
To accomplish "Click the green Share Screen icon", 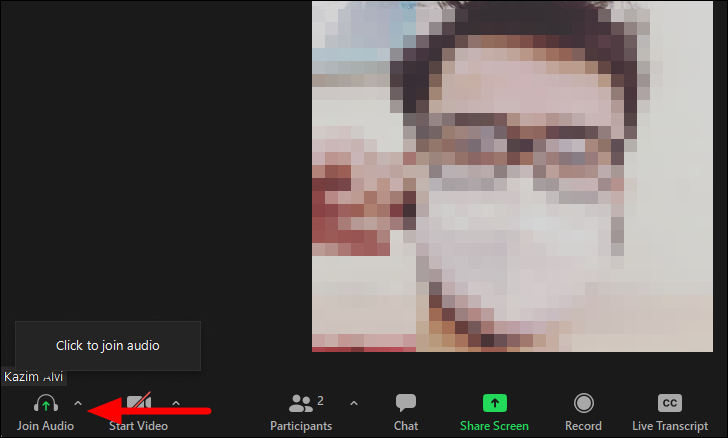I will [494, 403].
